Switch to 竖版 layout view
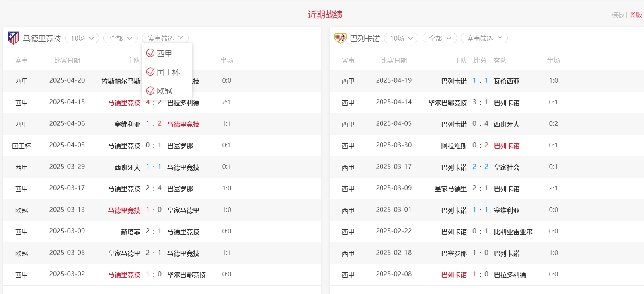 click(636, 15)
